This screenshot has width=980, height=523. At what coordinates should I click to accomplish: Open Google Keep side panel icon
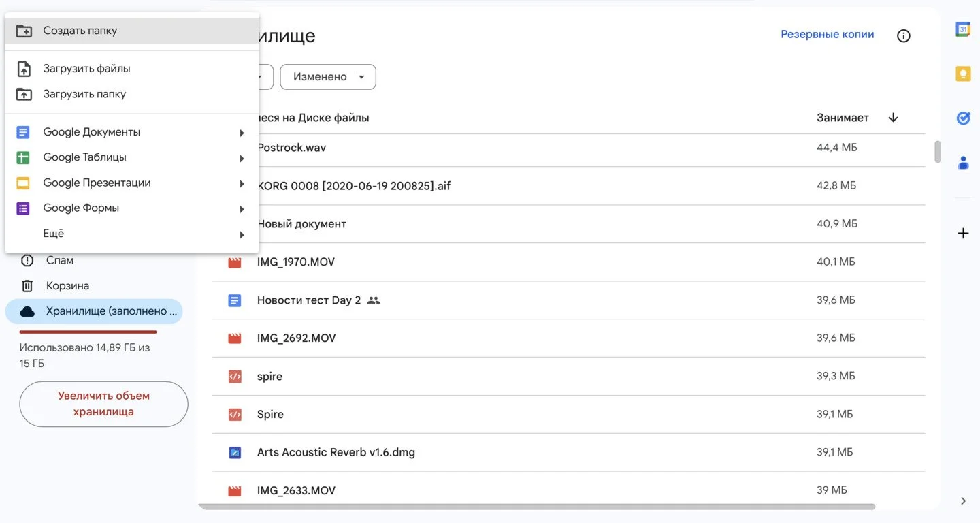[x=963, y=74]
